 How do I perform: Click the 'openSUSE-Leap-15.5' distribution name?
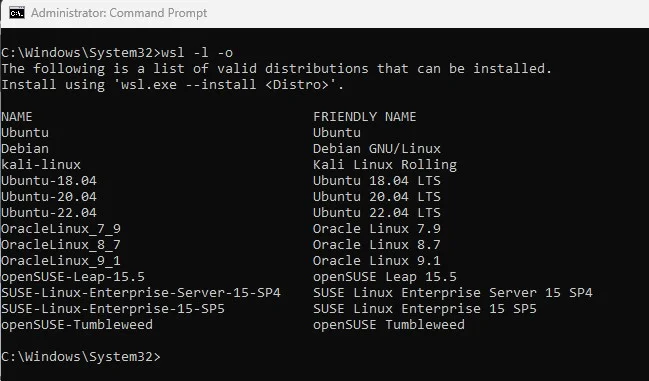[73, 277]
